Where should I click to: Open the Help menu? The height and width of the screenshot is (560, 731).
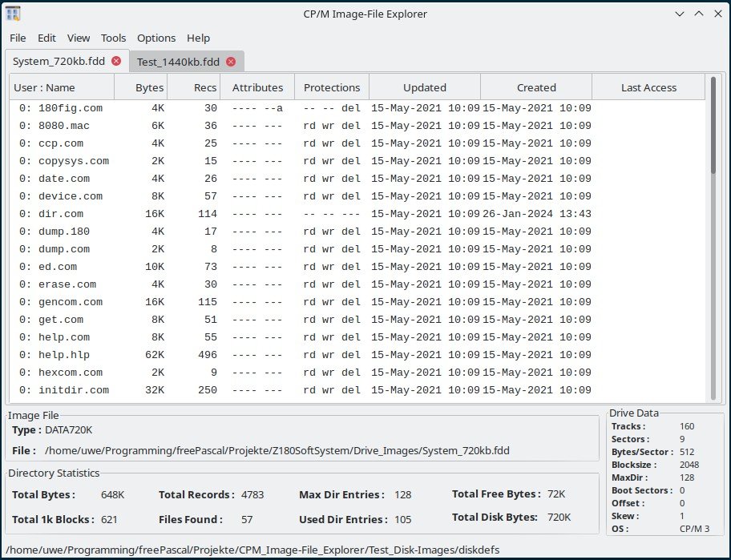point(198,38)
